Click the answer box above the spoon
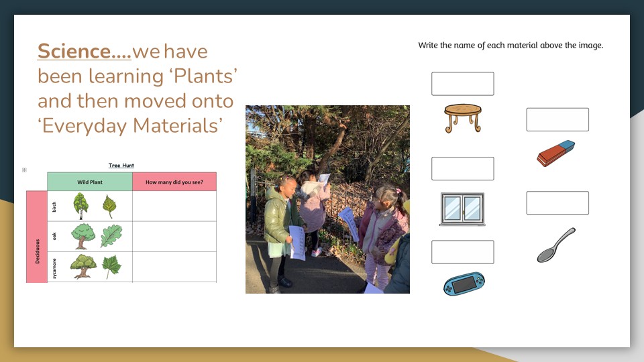The image size is (644, 362). click(x=557, y=203)
